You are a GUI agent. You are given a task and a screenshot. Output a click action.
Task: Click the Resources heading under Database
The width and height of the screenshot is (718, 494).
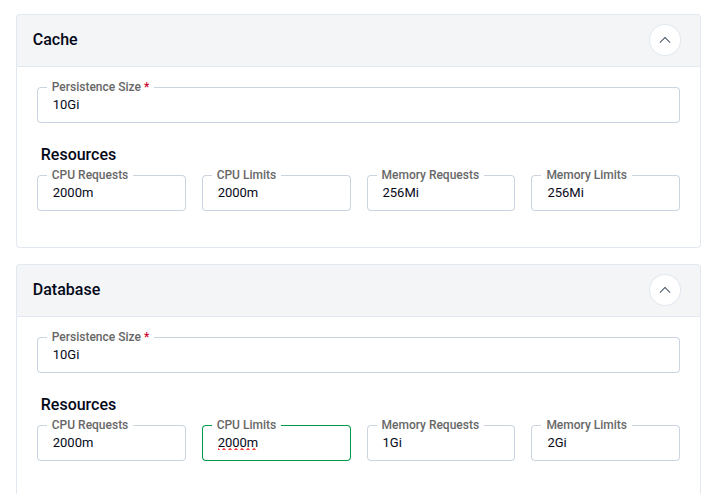[x=78, y=405]
